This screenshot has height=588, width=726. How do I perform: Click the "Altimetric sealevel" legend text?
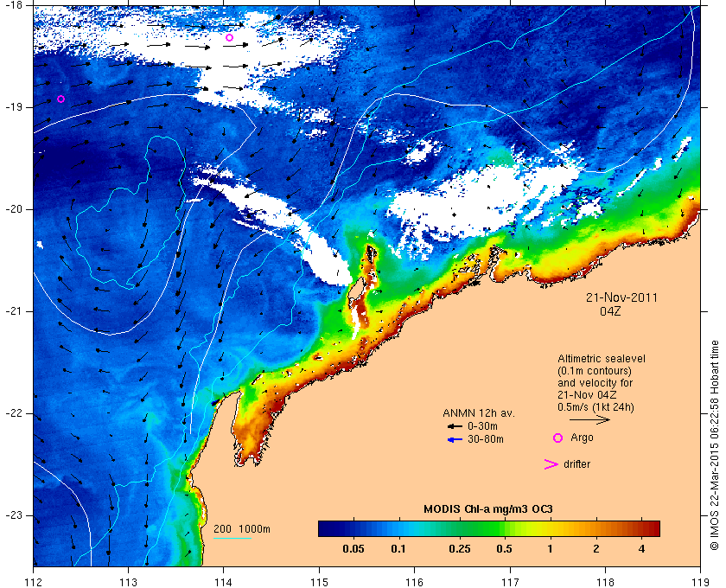pos(601,359)
